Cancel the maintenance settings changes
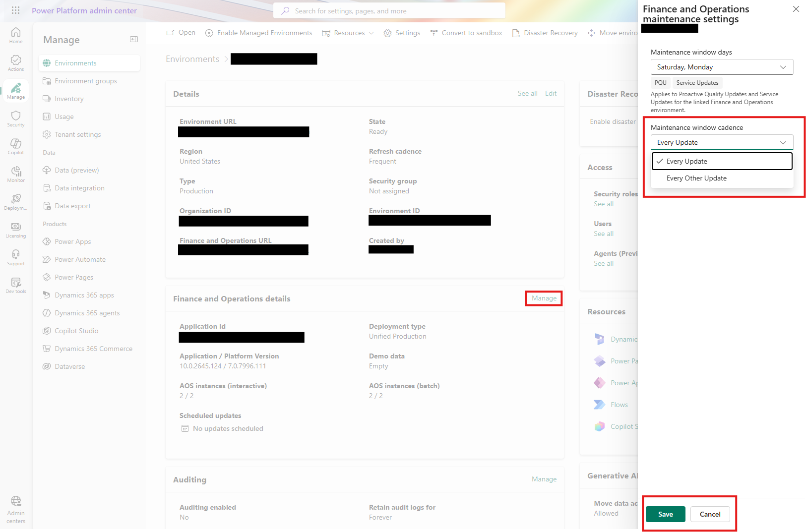This screenshot has width=806, height=532. tap(710, 514)
